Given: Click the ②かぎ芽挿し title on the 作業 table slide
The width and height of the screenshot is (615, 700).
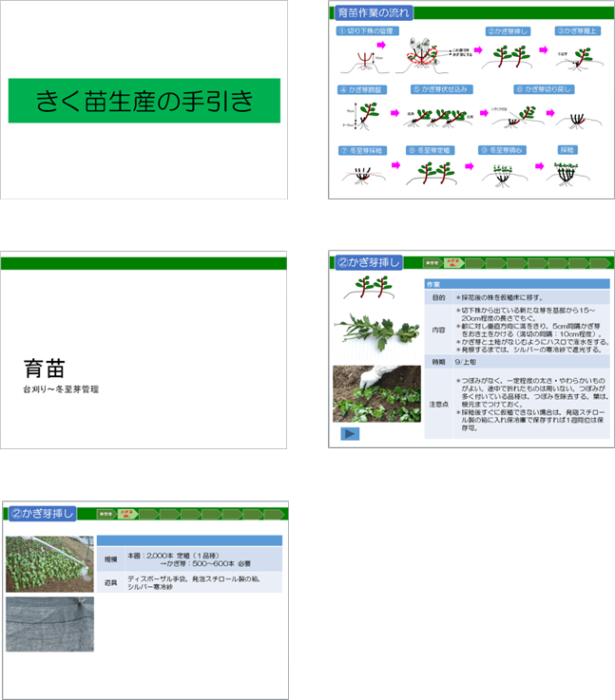Looking at the screenshot, I should (369, 262).
